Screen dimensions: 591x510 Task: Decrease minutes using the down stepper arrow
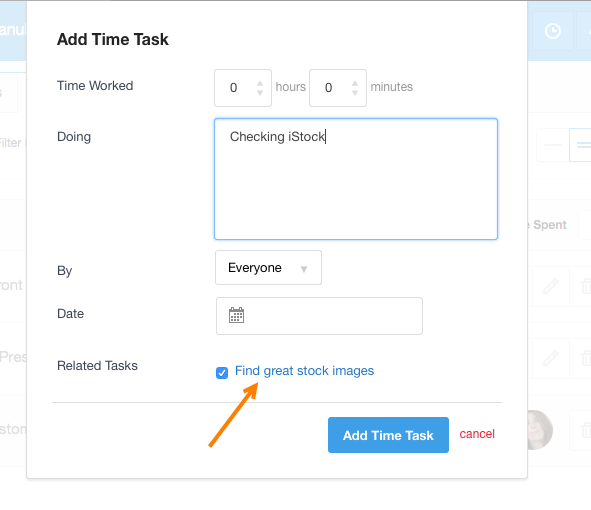click(x=355, y=92)
